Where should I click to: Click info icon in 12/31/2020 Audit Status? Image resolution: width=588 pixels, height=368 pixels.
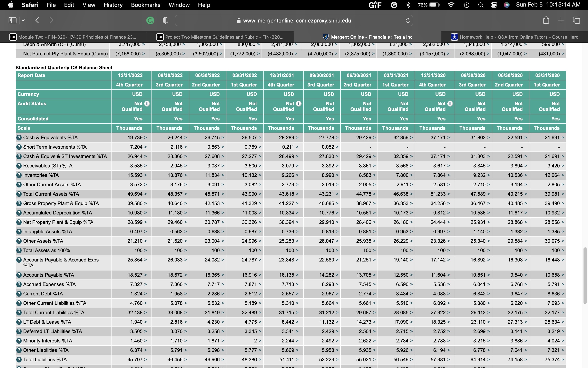tap(450, 103)
